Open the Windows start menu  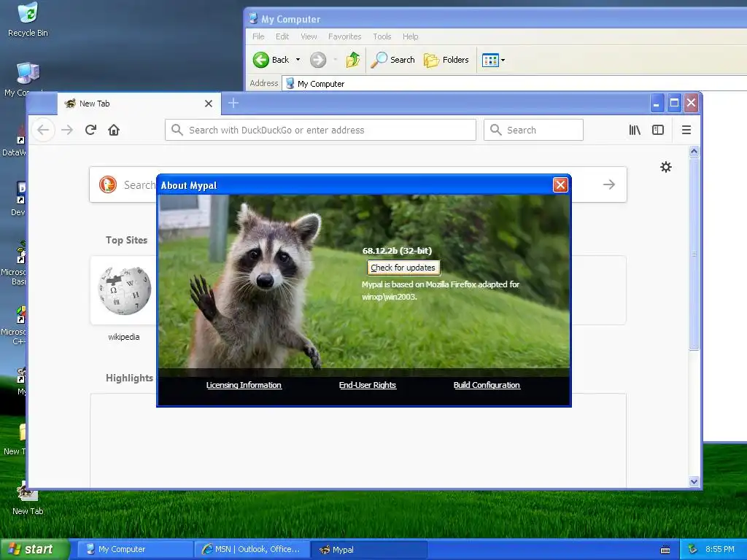[x=34, y=550]
